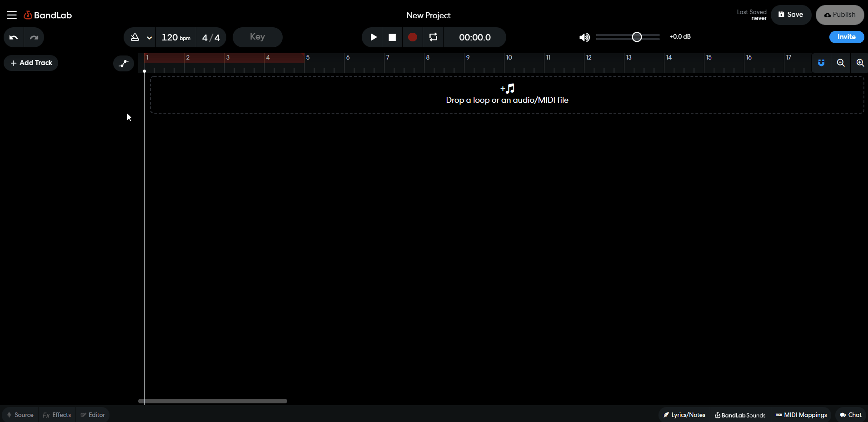Open the Lyrics/Notes panel
The height and width of the screenshot is (422, 868).
click(683, 414)
